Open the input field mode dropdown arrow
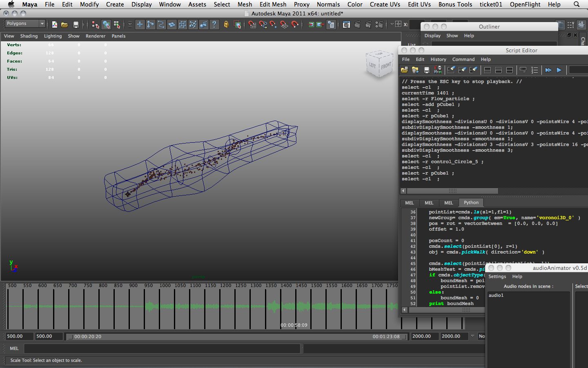Screen dimensions: 588x368 (x=392, y=25)
